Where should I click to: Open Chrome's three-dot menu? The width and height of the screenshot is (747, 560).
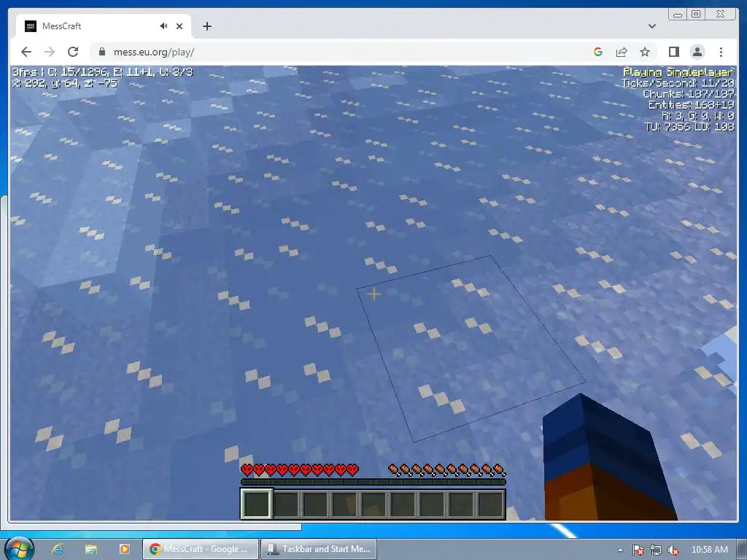pyautogui.click(x=721, y=52)
